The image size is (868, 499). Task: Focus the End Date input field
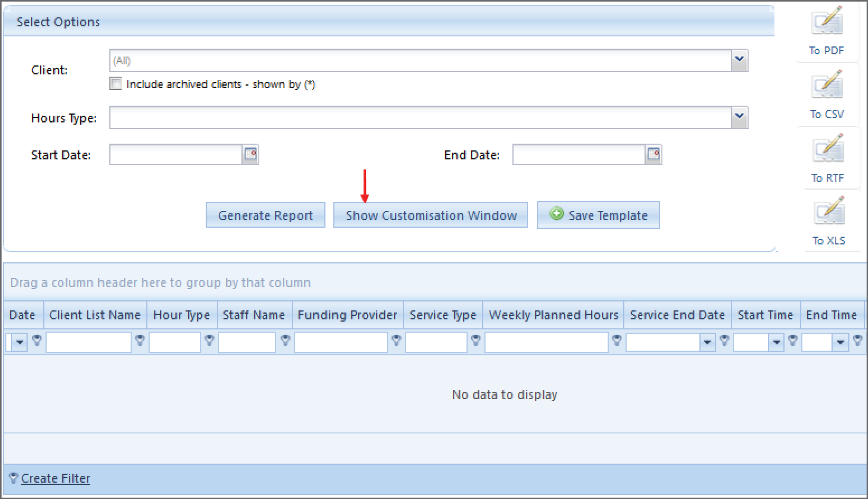(579, 155)
